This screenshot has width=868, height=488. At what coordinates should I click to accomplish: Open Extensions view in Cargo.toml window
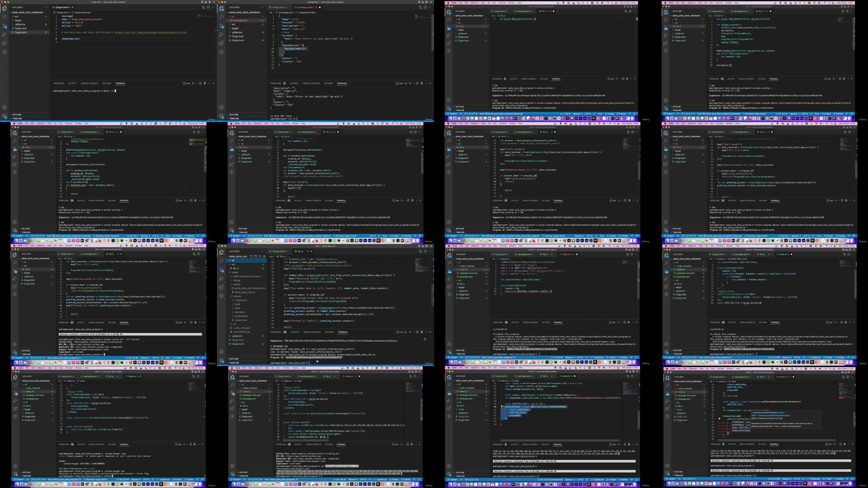4,43
